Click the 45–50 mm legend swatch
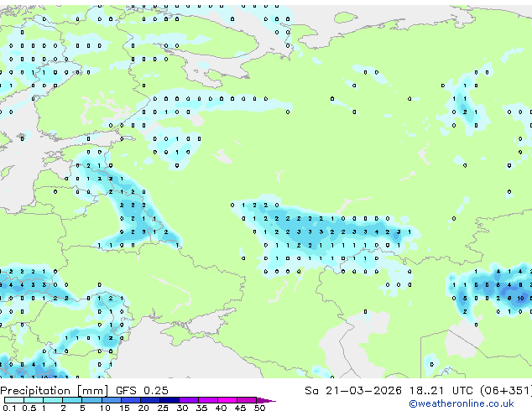 pos(247,400)
